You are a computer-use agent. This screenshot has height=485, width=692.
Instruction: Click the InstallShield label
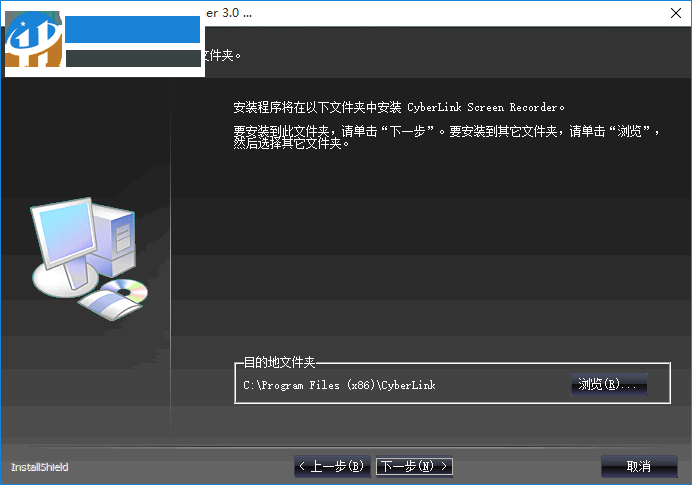(x=39, y=467)
